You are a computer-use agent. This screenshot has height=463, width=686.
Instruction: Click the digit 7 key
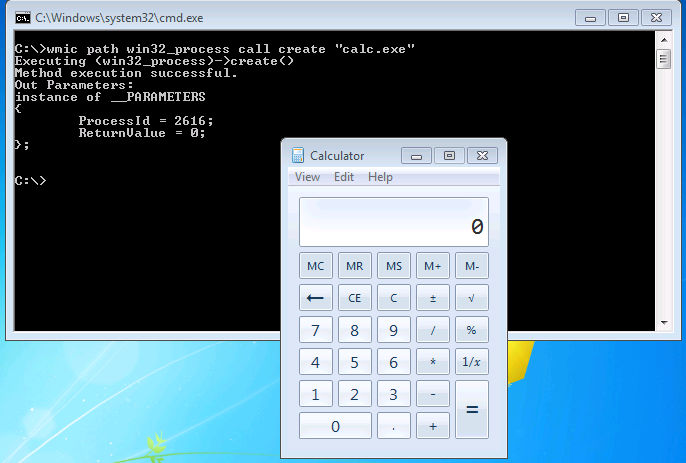pos(315,330)
